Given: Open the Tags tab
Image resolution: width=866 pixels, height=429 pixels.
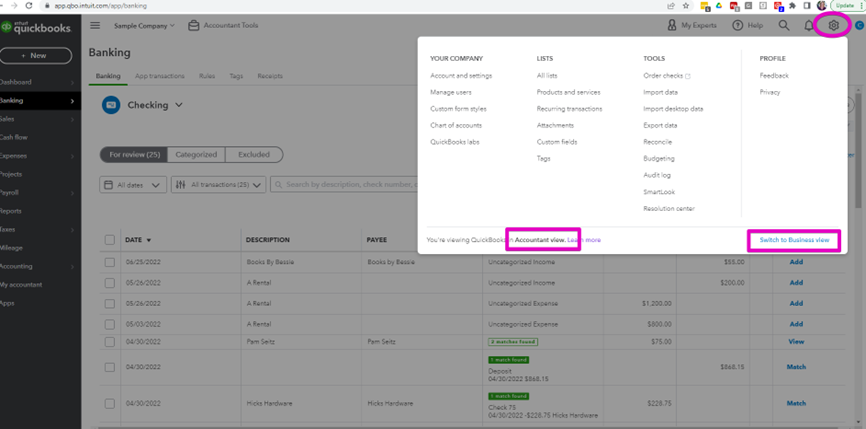Looking at the screenshot, I should [236, 76].
